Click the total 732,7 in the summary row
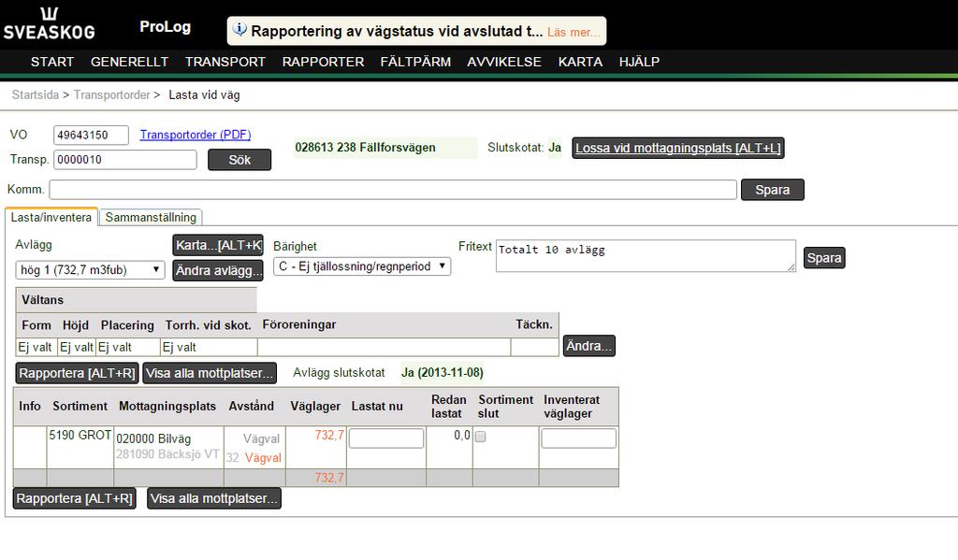 [x=329, y=478]
